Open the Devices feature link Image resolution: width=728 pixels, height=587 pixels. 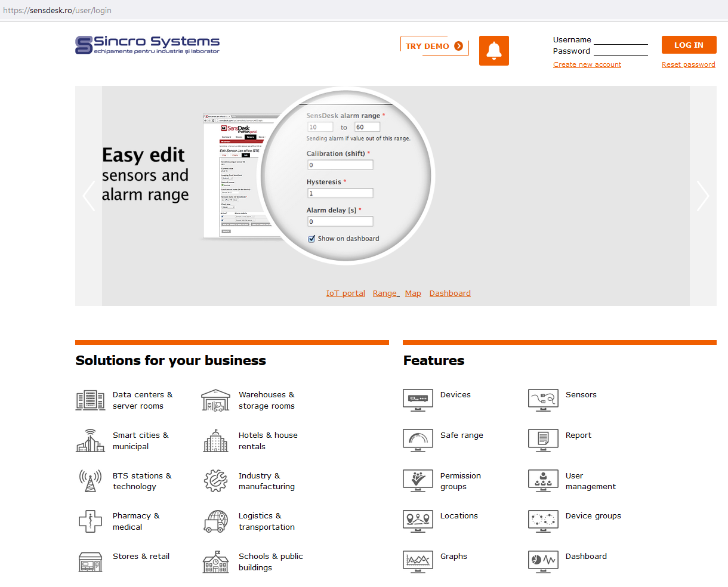455,394
